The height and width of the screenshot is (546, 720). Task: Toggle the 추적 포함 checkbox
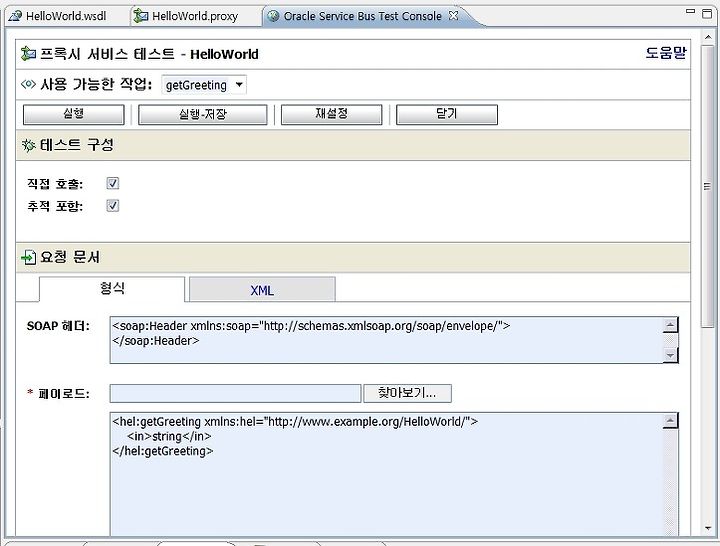pyautogui.click(x=112, y=205)
